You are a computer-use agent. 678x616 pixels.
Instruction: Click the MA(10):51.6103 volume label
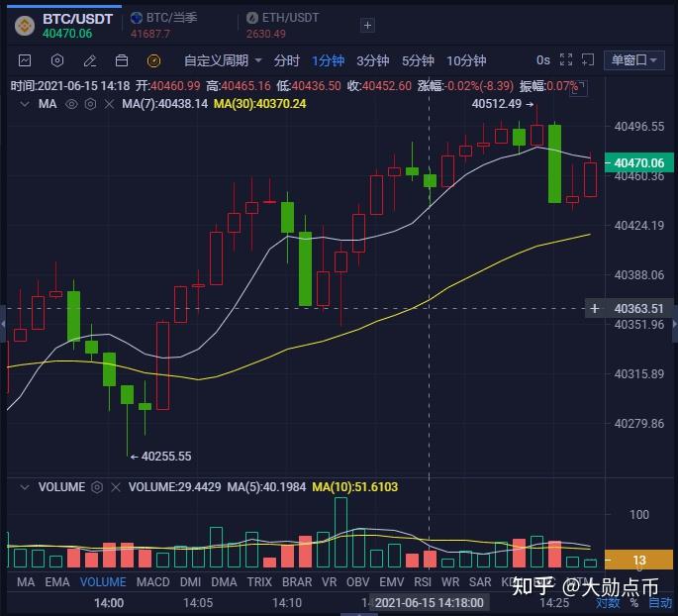[355, 487]
